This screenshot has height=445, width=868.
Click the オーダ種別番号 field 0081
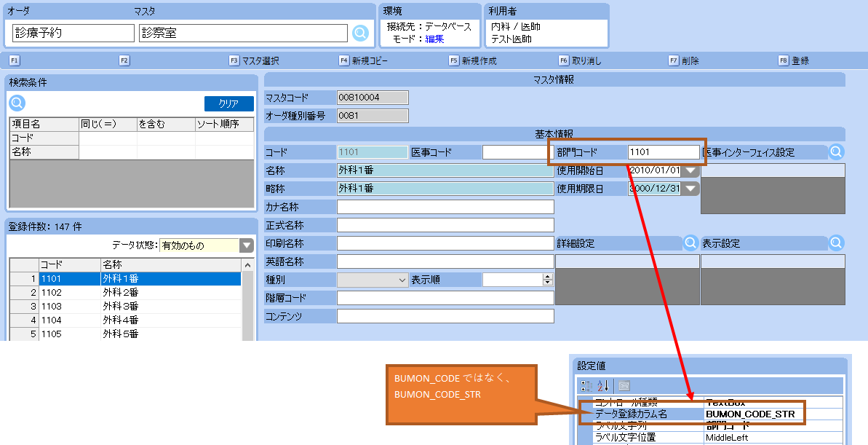coord(373,116)
